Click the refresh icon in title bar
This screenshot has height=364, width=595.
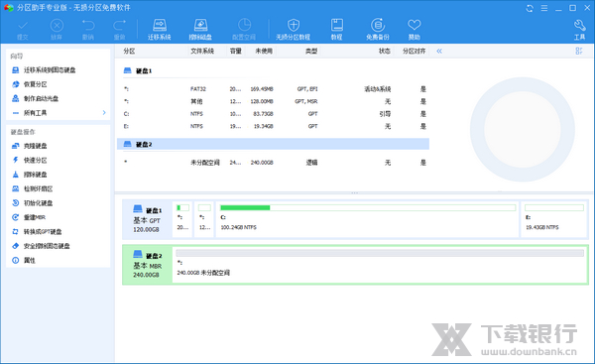click(530, 8)
